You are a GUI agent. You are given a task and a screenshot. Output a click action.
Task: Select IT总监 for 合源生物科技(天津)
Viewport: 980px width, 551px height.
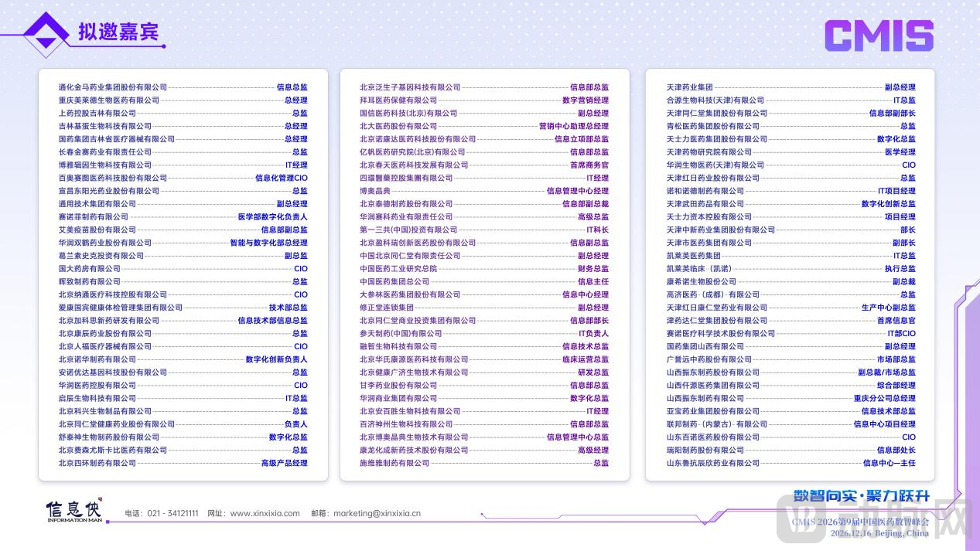[x=904, y=100]
